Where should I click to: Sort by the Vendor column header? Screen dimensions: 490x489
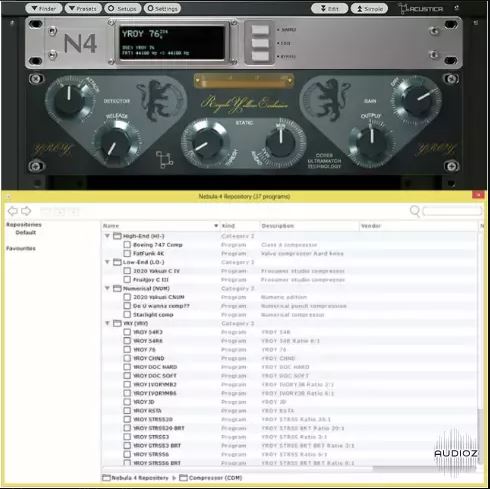click(x=419, y=226)
